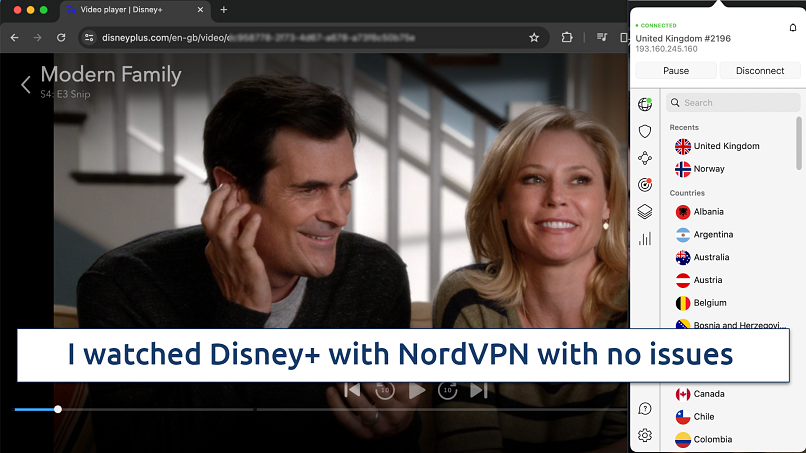Play the Modern Family video

tap(417, 390)
